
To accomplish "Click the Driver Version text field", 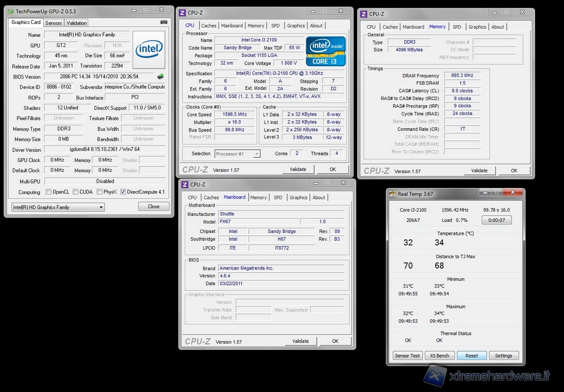I will point(104,150).
